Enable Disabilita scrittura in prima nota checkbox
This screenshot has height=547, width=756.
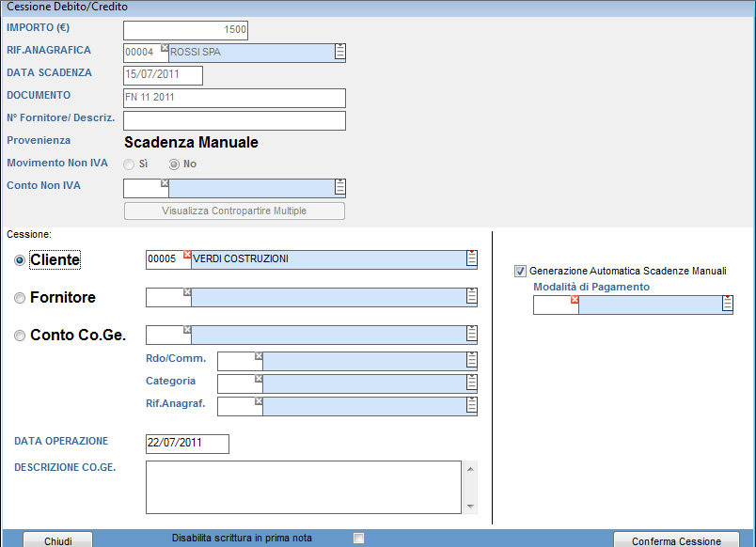click(x=357, y=539)
